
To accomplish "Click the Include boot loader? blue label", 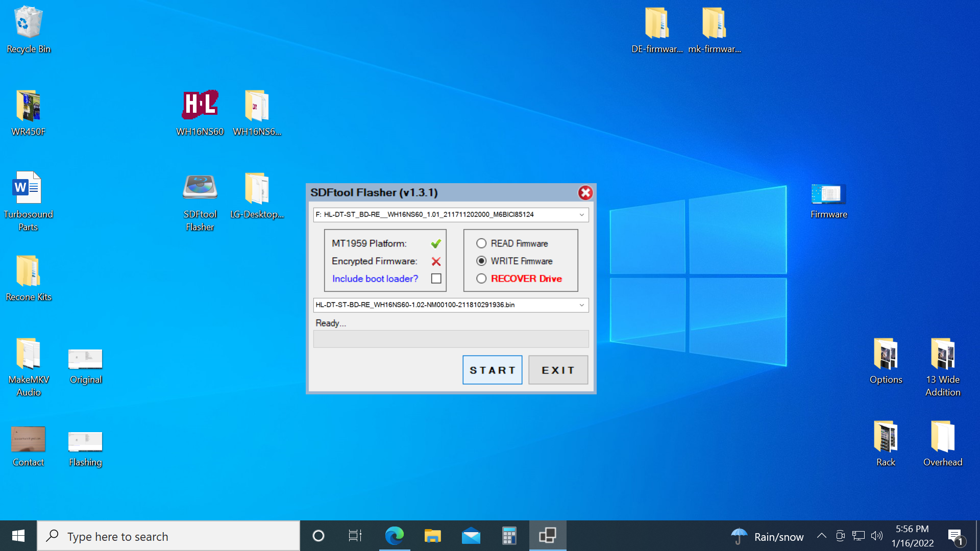I will [375, 279].
